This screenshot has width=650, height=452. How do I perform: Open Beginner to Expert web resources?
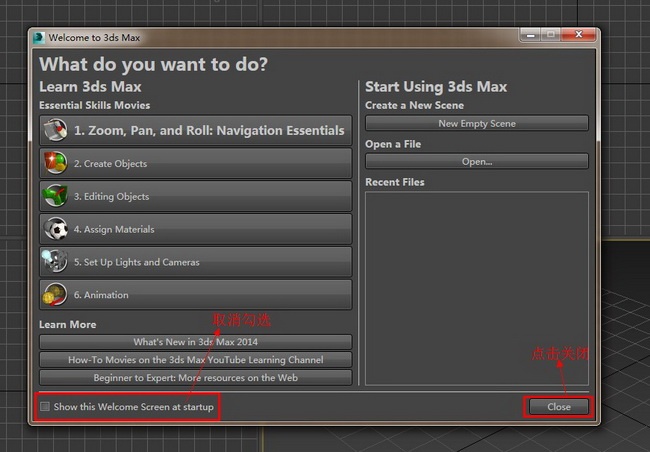(x=196, y=377)
